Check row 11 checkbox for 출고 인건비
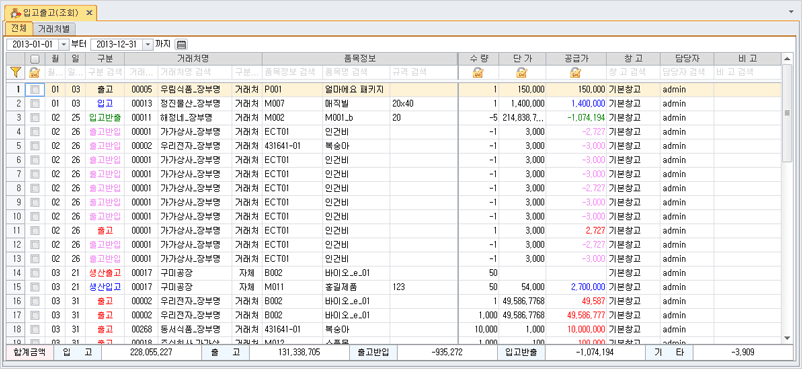Image resolution: width=802 pixels, height=369 pixels. pyautogui.click(x=35, y=230)
